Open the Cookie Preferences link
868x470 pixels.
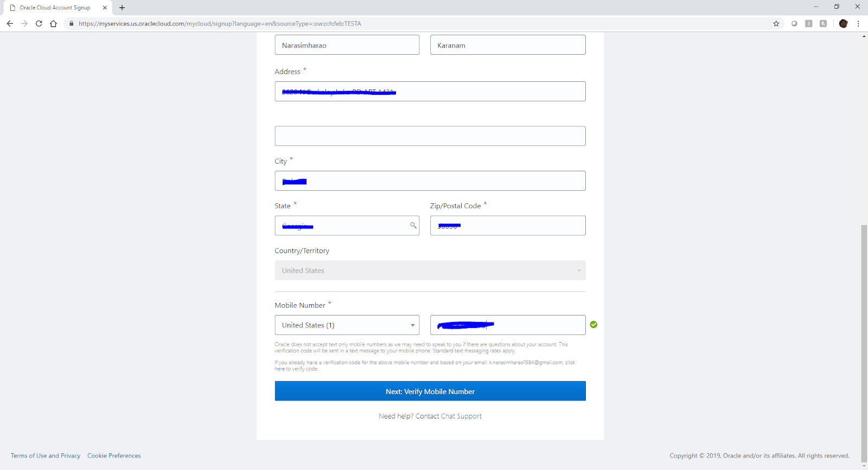click(x=114, y=456)
